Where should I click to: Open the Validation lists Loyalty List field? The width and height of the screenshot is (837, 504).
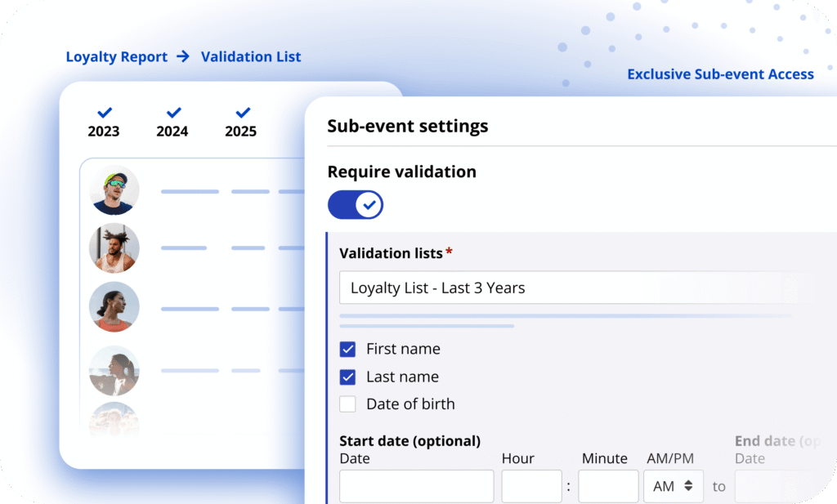572,288
